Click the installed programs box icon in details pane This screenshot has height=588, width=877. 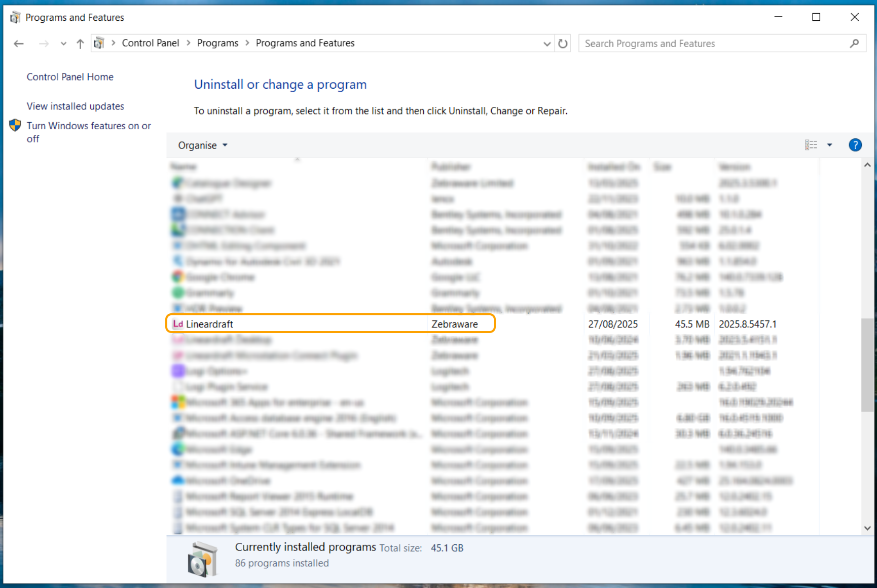click(x=203, y=559)
